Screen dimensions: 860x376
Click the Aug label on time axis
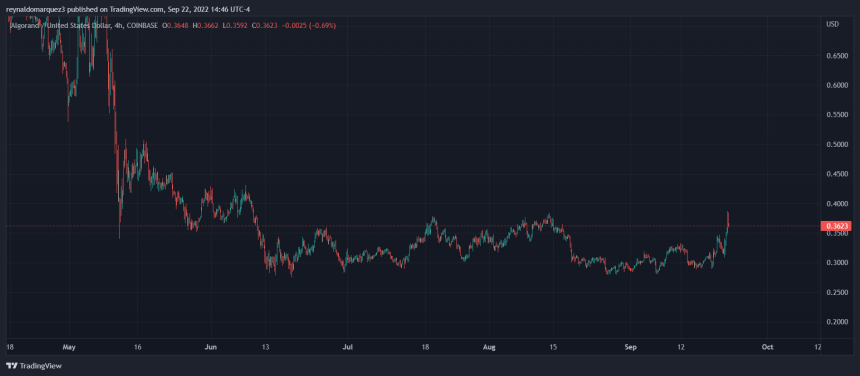pos(490,347)
